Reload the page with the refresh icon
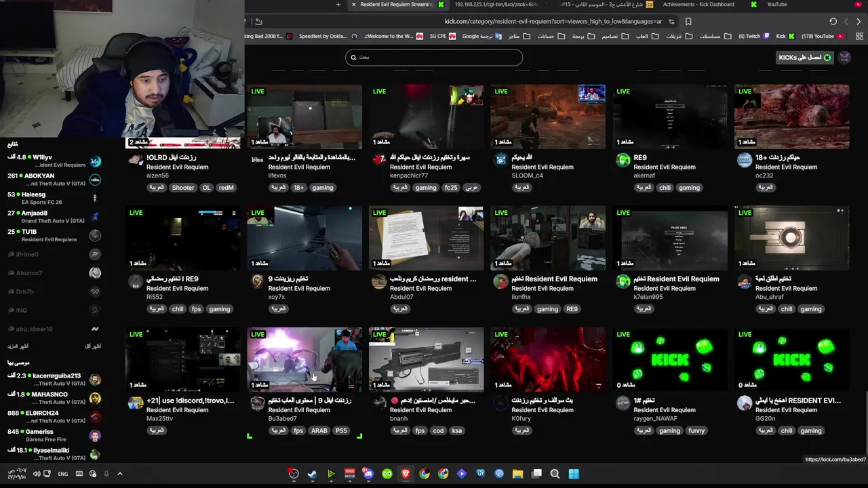The height and width of the screenshot is (488, 868). (833, 21)
